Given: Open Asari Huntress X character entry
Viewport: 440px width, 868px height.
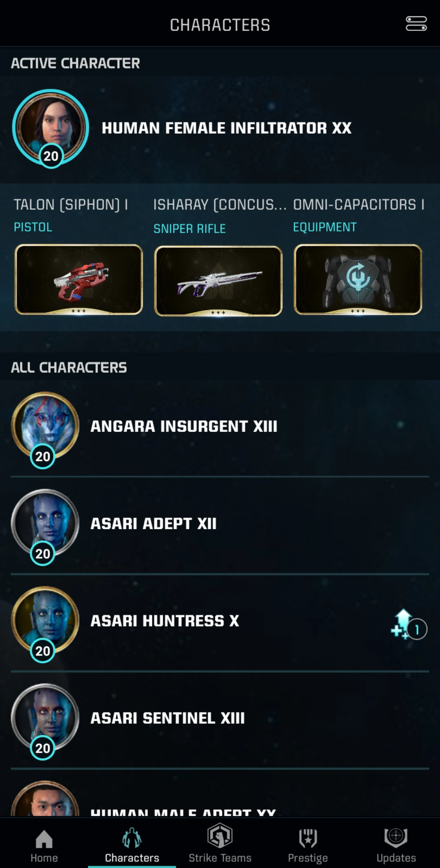Looking at the screenshot, I should point(220,623).
